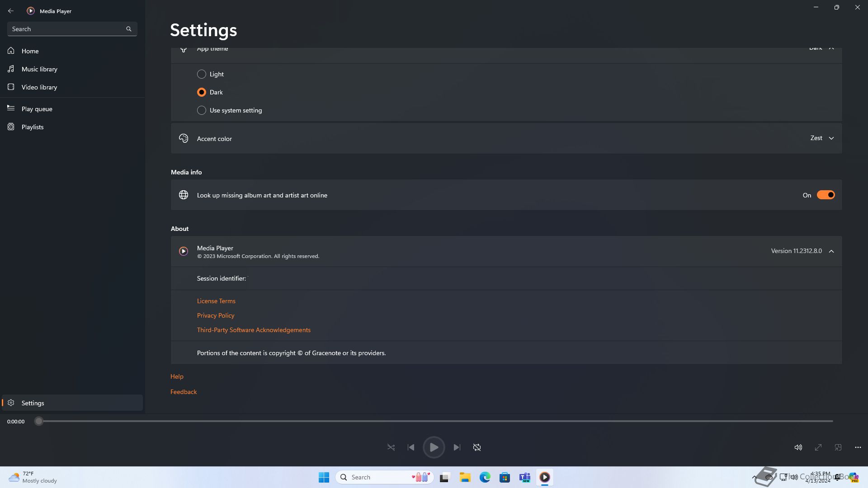Toggle shuffle playback
This screenshot has height=488, width=868.
click(391, 447)
